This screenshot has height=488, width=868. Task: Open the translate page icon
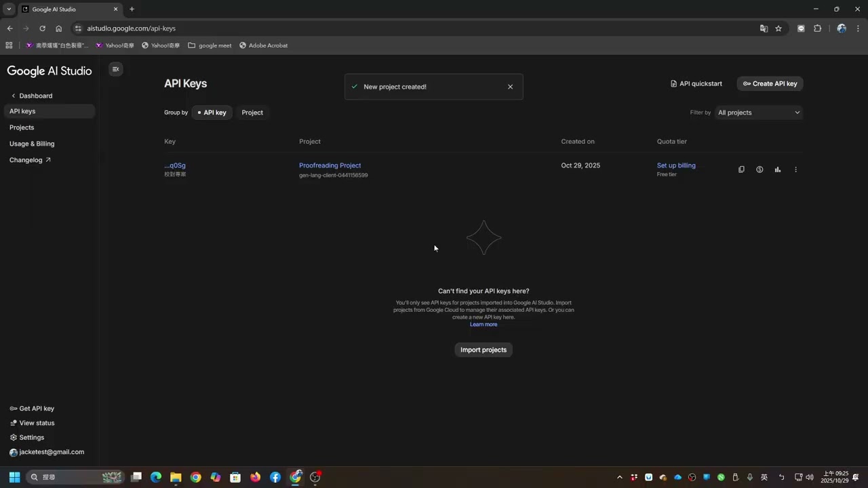764,28
